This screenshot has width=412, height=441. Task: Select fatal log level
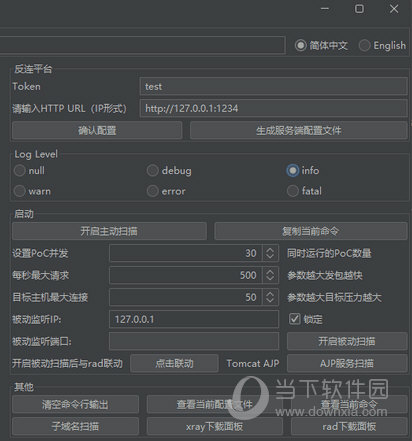click(293, 191)
